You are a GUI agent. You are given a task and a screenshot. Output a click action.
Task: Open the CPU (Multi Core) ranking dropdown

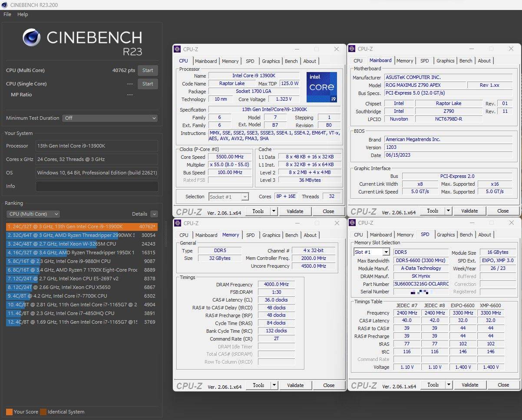[x=33, y=214]
